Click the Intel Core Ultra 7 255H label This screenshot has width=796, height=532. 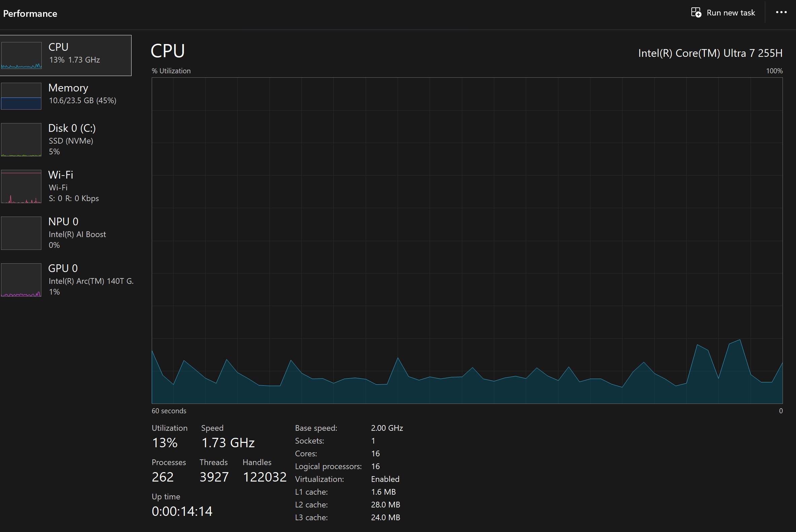click(x=710, y=53)
